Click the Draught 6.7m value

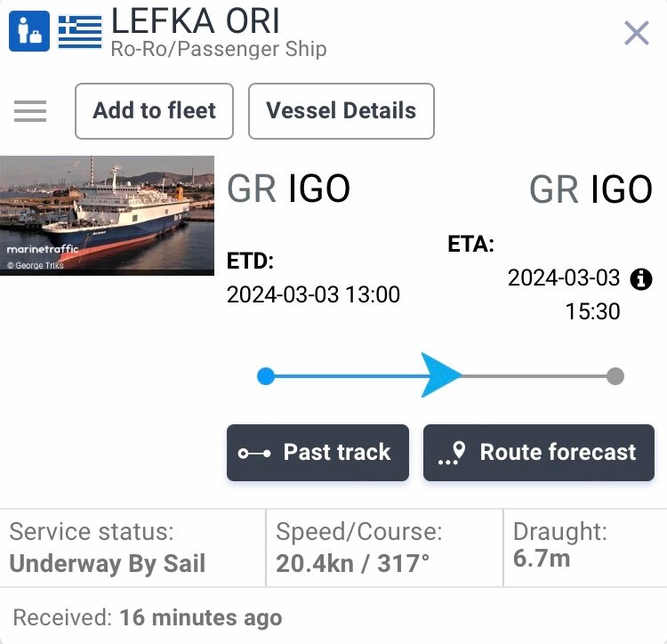point(542,558)
